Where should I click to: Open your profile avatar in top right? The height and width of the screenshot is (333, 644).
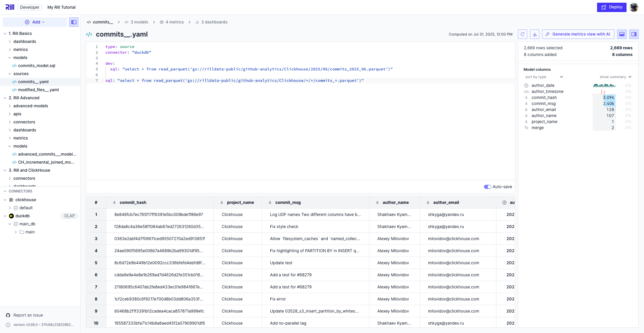[x=634, y=7]
